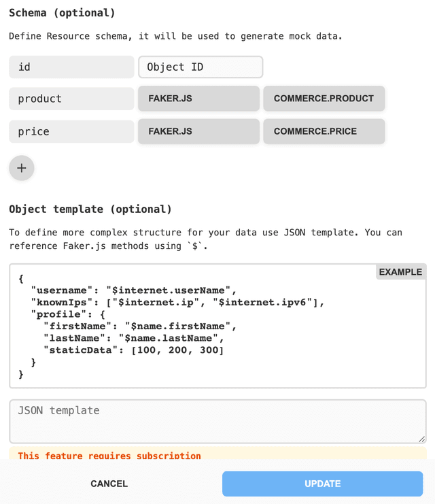Click the Define Resource schema description text
The width and height of the screenshot is (435, 504).
tap(175, 36)
